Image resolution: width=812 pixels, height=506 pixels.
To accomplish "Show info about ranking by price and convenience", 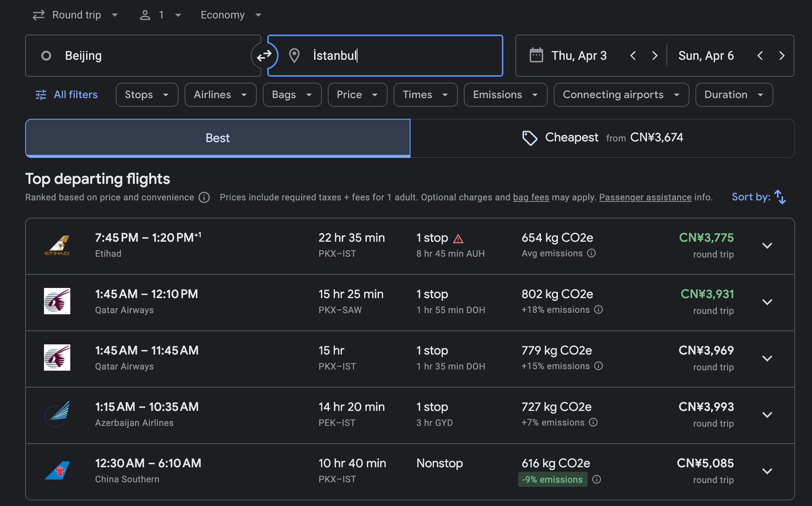I will 204,197.
